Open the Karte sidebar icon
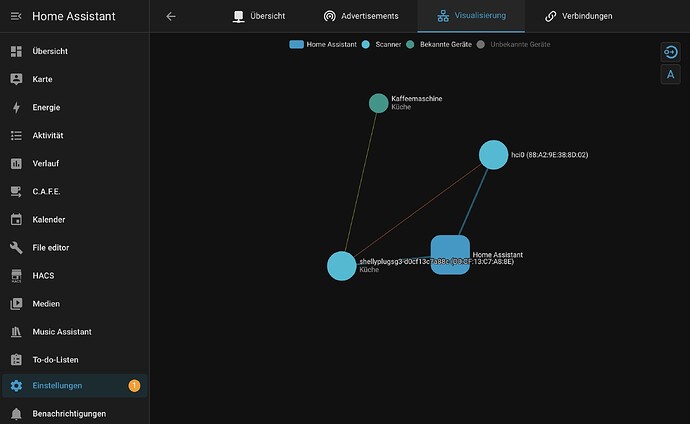Screen dimensions: 690x424 coord(16,79)
